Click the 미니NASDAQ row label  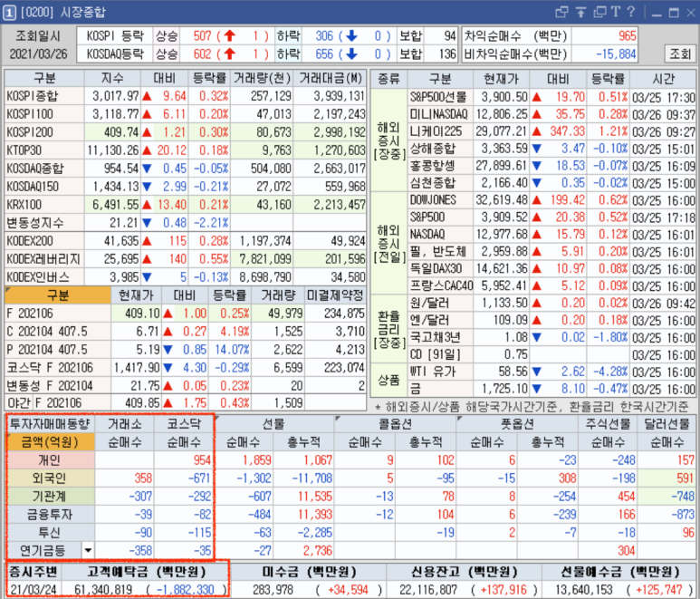click(440, 114)
